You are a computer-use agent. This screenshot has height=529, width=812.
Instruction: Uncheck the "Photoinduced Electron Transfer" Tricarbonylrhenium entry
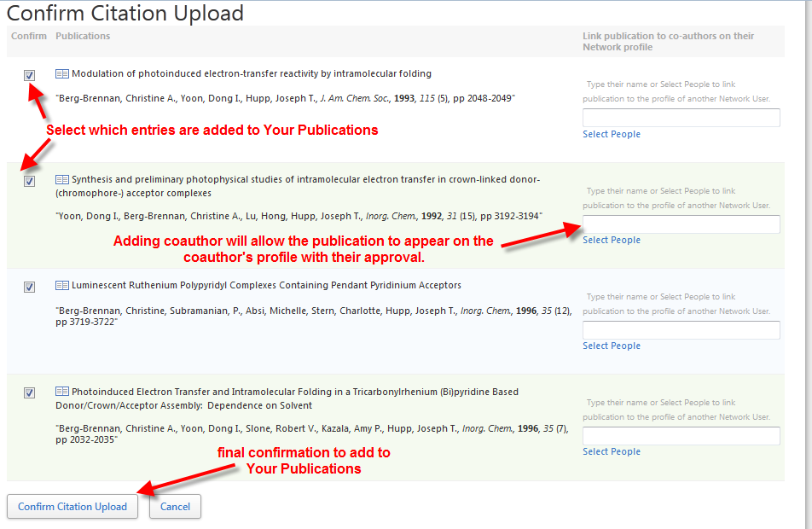click(29, 392)
